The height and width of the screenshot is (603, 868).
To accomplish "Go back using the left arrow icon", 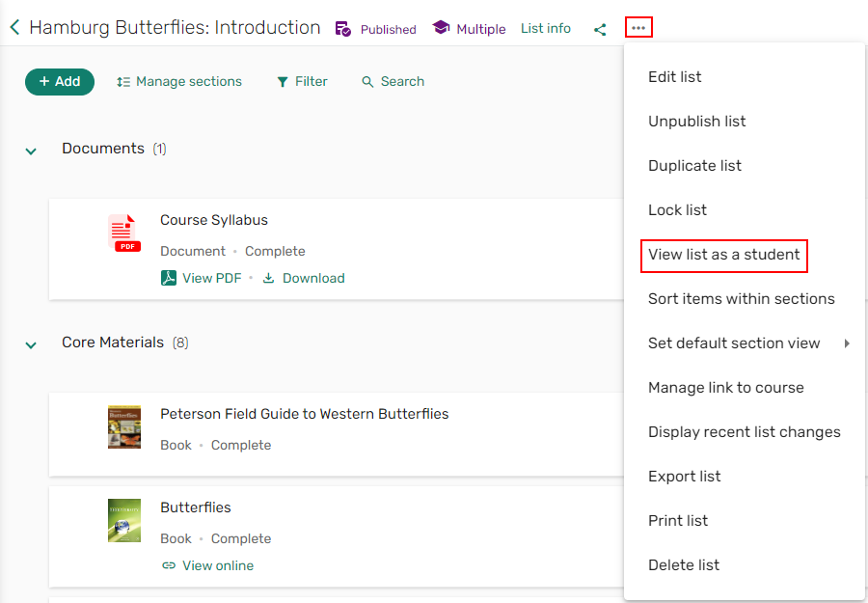I will pos(14,27).
